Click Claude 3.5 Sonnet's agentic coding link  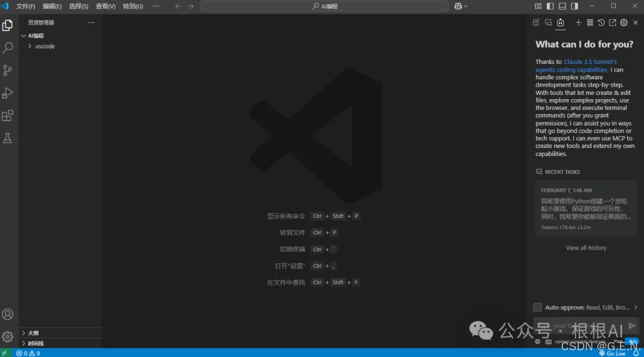(x=576, y=66)
